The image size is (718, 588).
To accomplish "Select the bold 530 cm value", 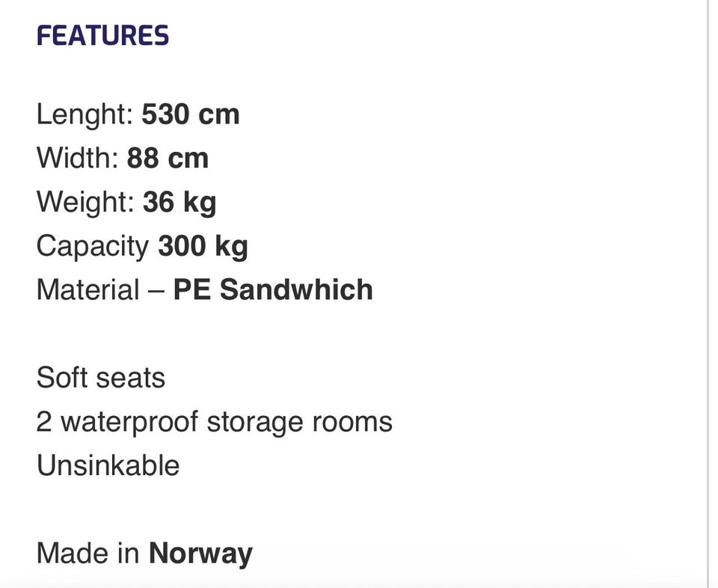I will (191, 114).
